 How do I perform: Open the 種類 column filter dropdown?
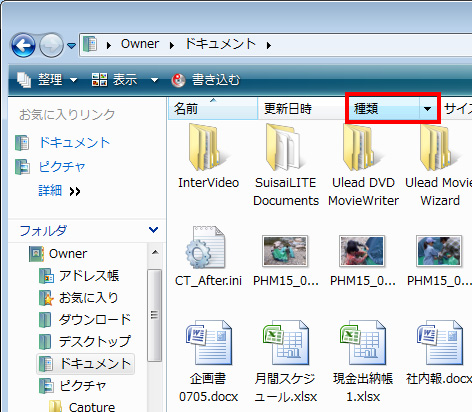tap(428, 109)
